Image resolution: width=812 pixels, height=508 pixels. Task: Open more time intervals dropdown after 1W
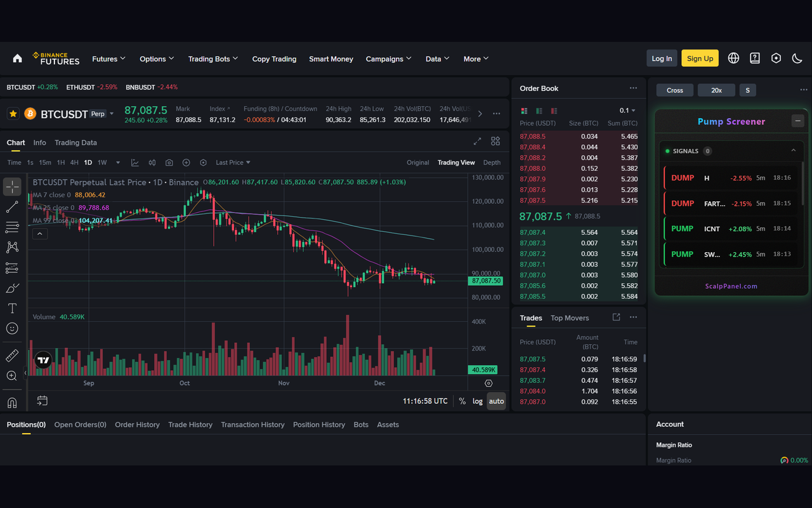click(x=118, y=163)
